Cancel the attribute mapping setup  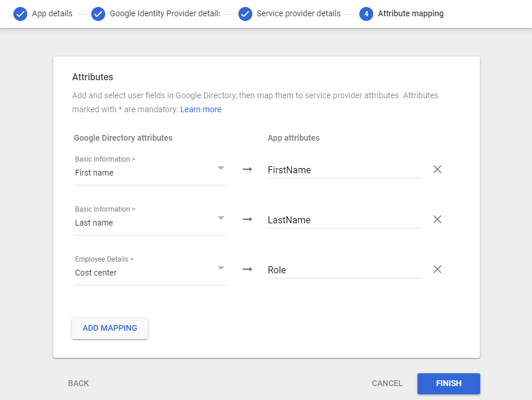[x=387, y=383]
